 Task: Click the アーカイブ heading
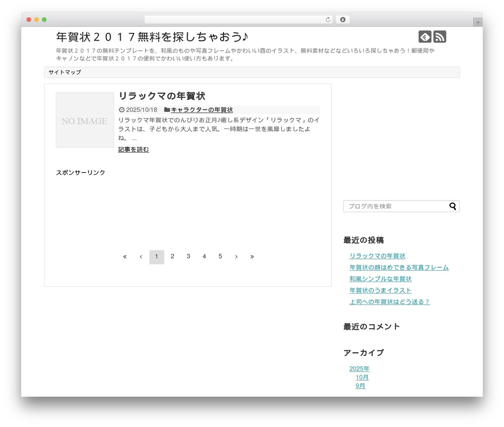(363, 353)
